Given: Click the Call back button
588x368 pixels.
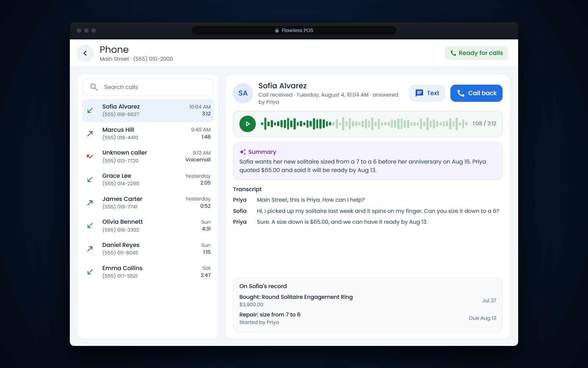Looking at the screenshot, I should click(476, 93).
